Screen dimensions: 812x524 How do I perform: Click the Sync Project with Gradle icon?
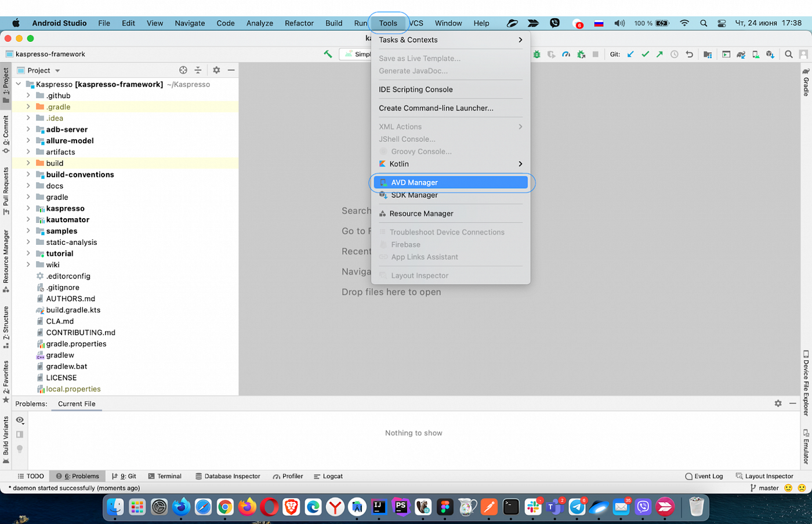(x=741, y=54)
